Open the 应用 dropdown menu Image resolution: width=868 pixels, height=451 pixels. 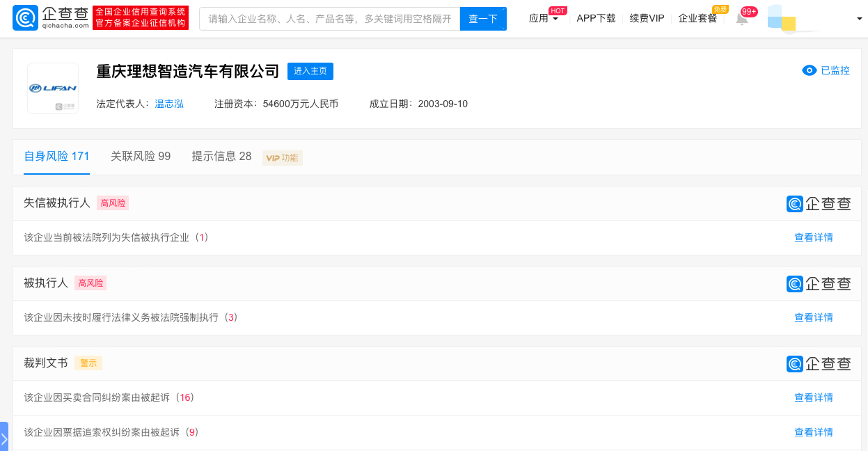pos(544,18)
